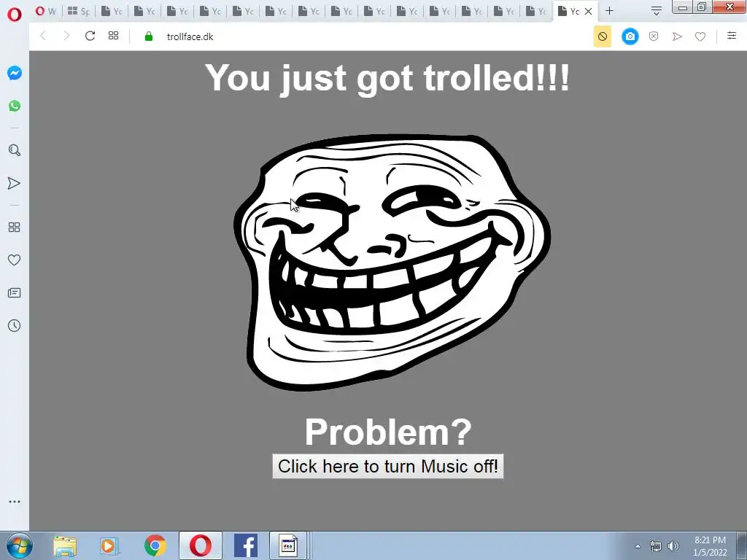
Task: Open sidebar setup three-dots menu
Action: (15, 502)
